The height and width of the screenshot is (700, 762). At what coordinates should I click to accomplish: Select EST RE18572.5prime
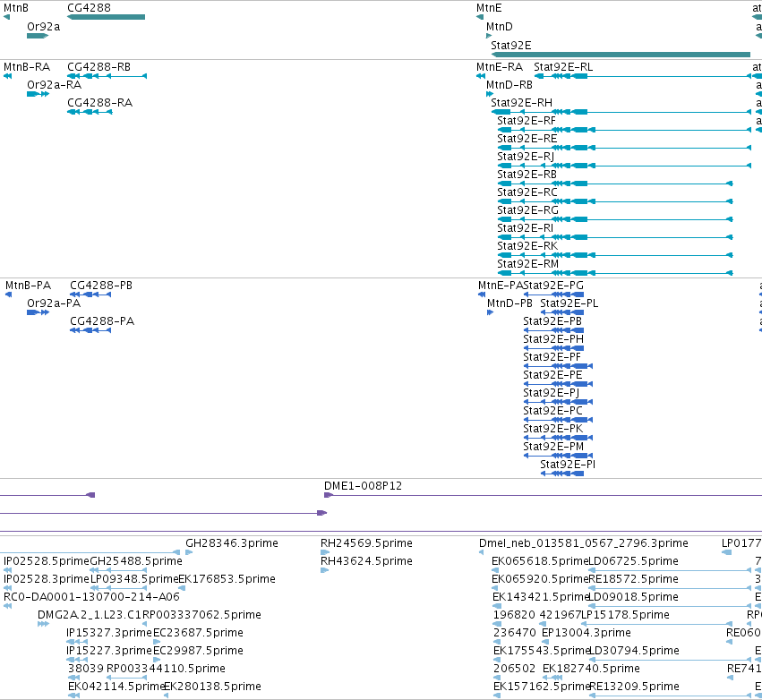point(633,579)
